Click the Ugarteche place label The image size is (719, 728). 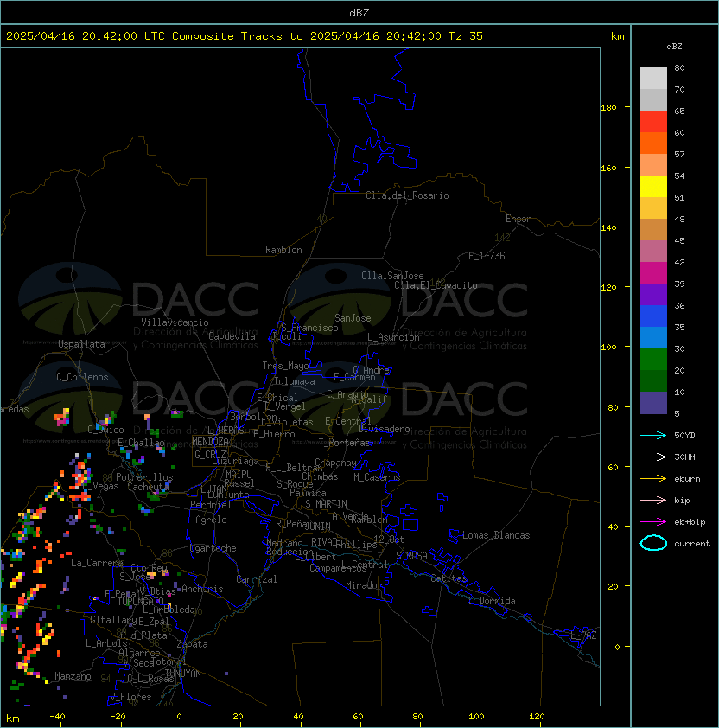[x=213, y=548]
